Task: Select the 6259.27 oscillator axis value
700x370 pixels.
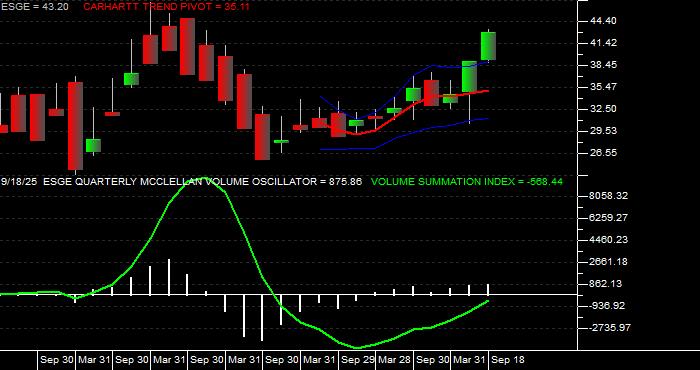Action: (608, 218)
